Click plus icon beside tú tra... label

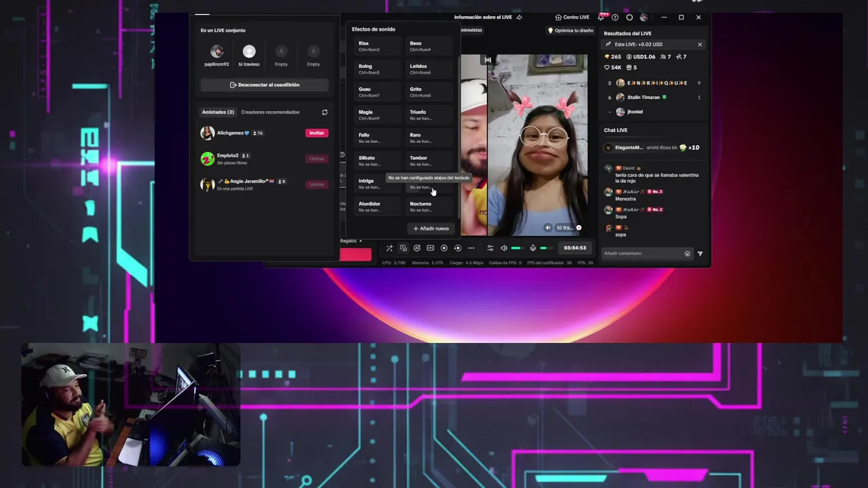tap(578, 228)
